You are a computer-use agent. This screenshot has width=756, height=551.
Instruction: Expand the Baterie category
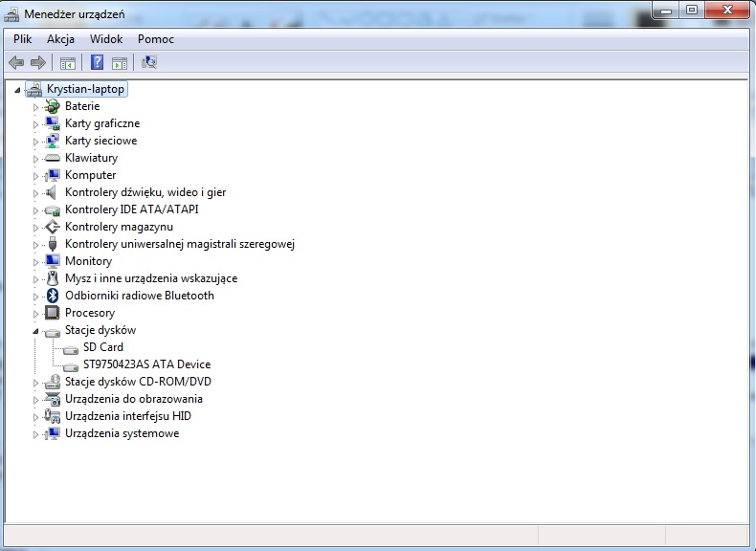point(35,107)
